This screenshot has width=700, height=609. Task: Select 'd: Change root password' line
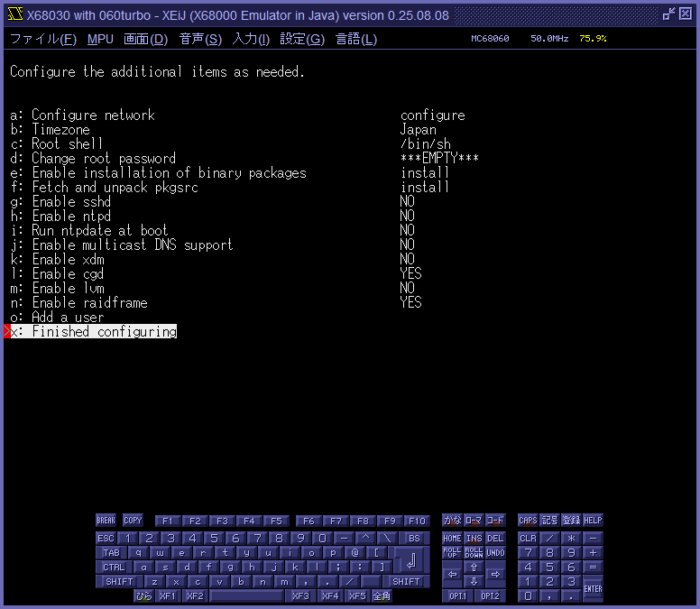point(93,159)
